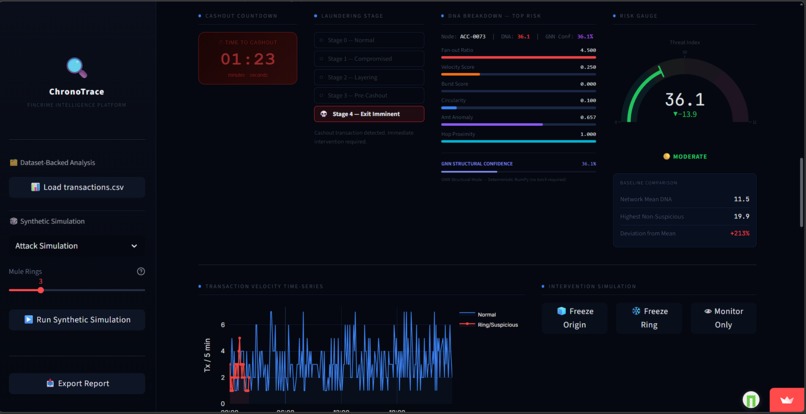Click the Load transactions.csv button
Screen dimensions: 806x414
pyautogui.click(x=77, y=187)
